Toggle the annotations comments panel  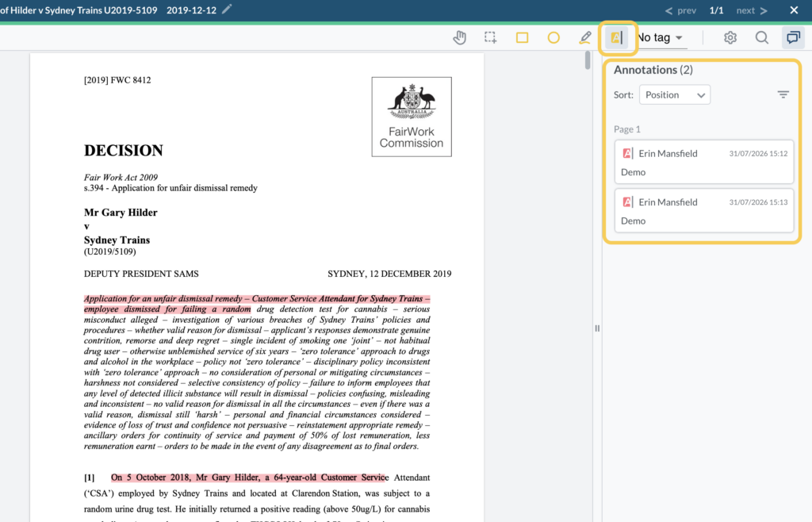pyautogui.click(x=793, y=37)
